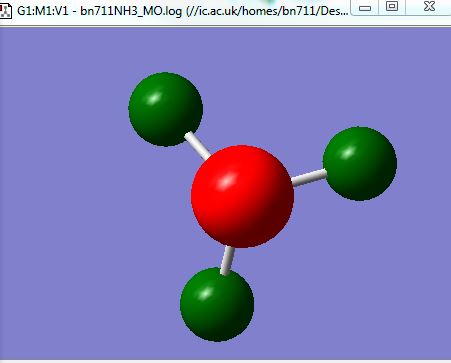Maximize the molecule viewer window
This screenshot has width=451, height=363.
click(x=392, y=6)
